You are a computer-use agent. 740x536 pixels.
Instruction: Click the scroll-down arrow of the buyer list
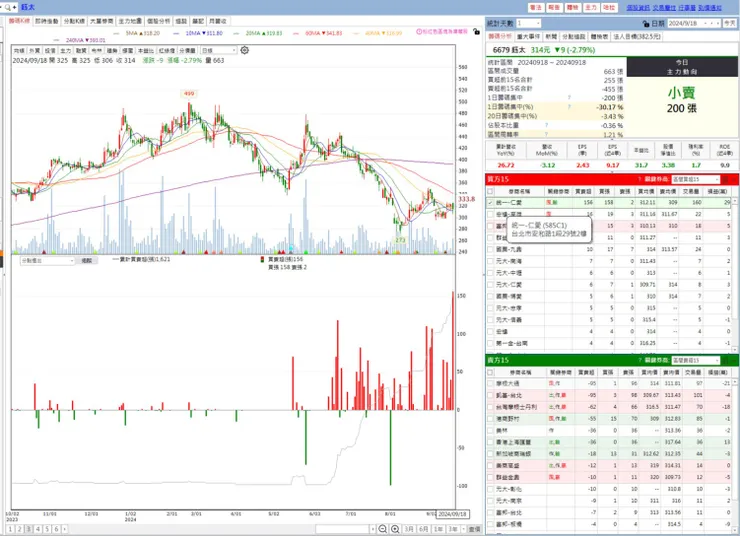[x=734, y=349]
